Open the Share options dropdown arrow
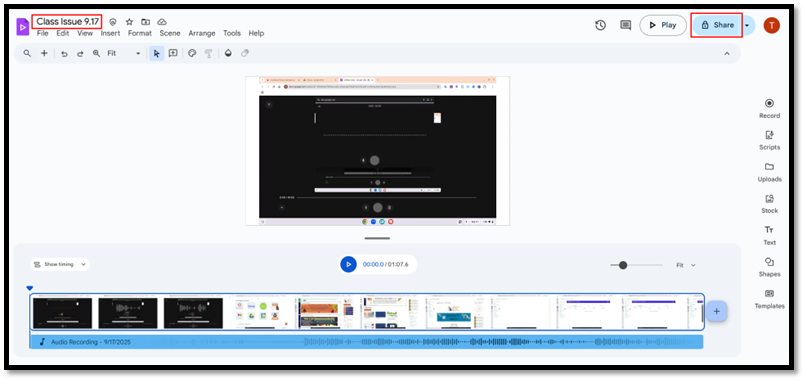The height and width of the screenshot is (381, 805). click(x=748, y=25)
